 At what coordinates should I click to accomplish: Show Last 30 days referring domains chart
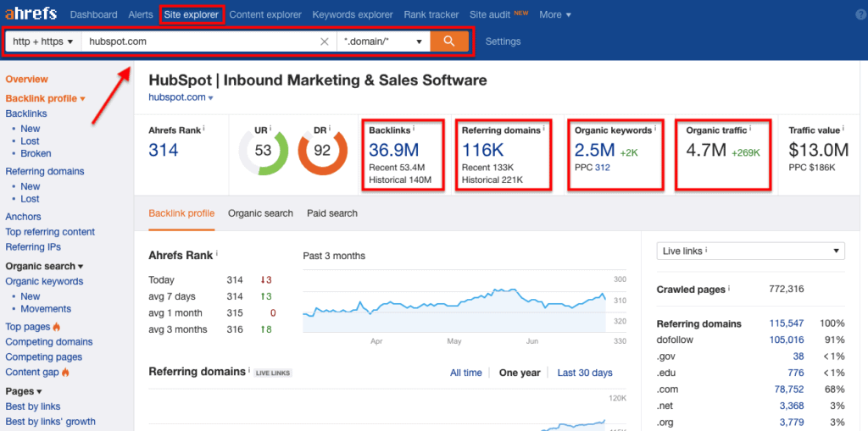[x=585, y=373]
